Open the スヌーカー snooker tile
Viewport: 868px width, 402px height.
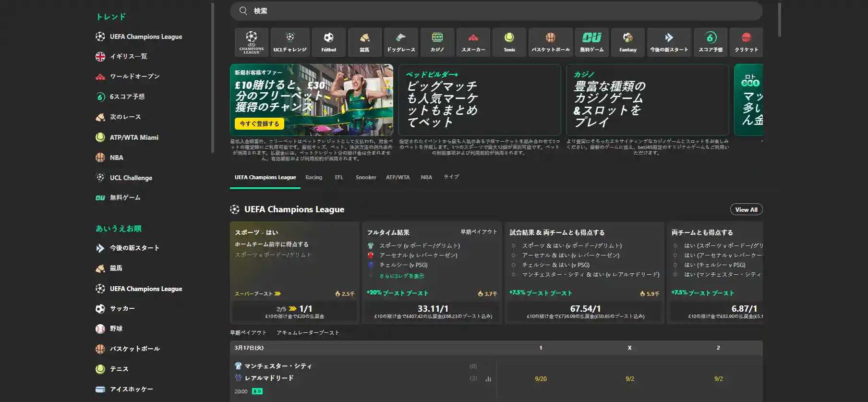pyautogui.click(x=473, y=42)
